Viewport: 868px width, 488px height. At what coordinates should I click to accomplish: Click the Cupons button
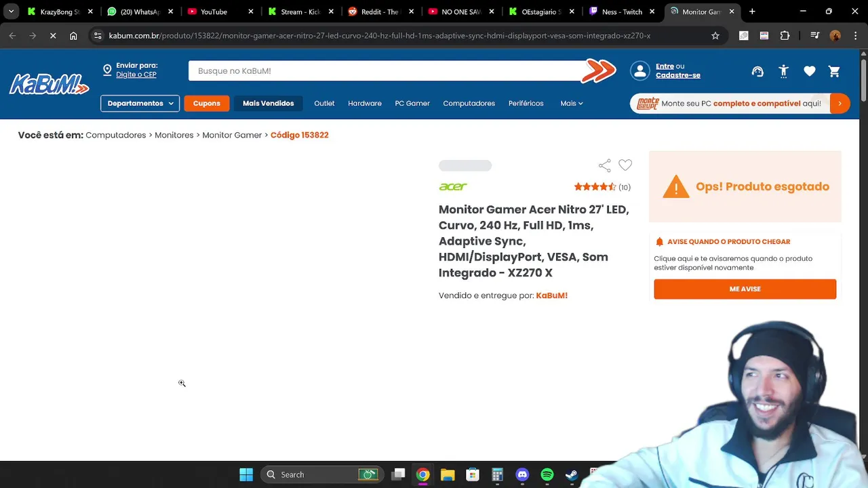pyautogui.click(x=206, y=103)
